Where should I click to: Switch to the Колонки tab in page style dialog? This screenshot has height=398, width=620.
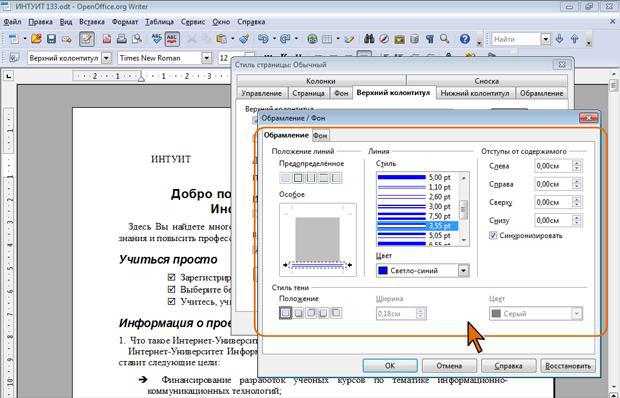click(x=321, y=81)
